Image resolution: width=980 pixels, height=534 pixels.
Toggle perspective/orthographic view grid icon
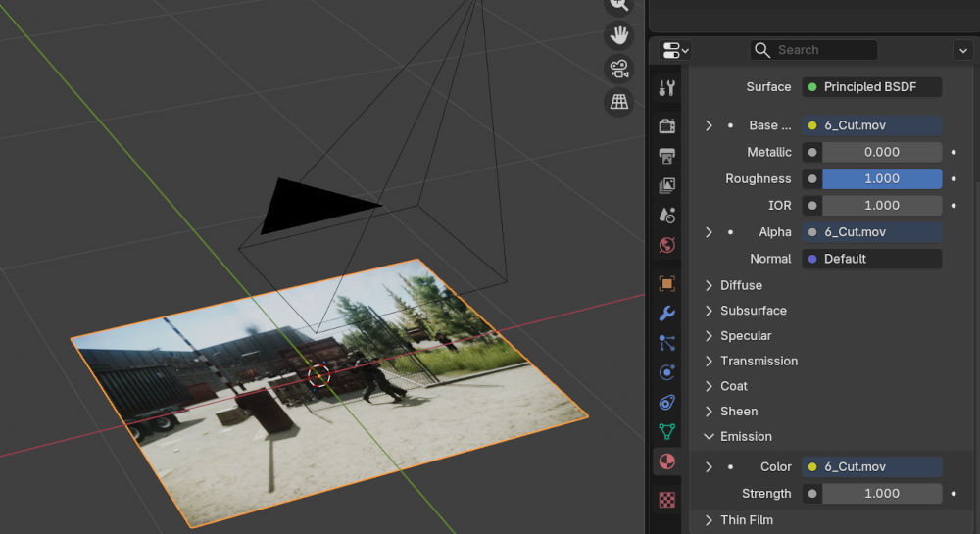pyautogui.click(x=618, y=101)
